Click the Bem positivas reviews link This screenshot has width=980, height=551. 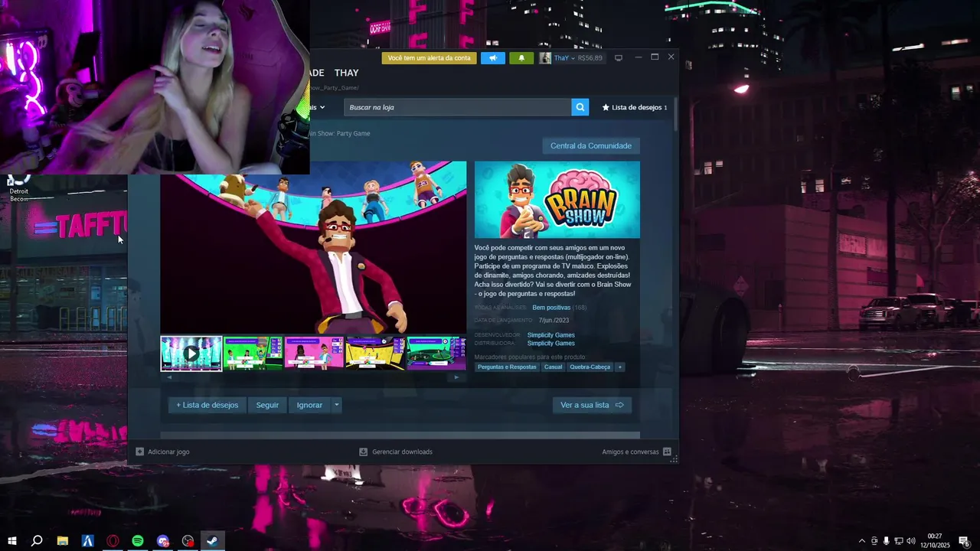(x=551, y=308)
